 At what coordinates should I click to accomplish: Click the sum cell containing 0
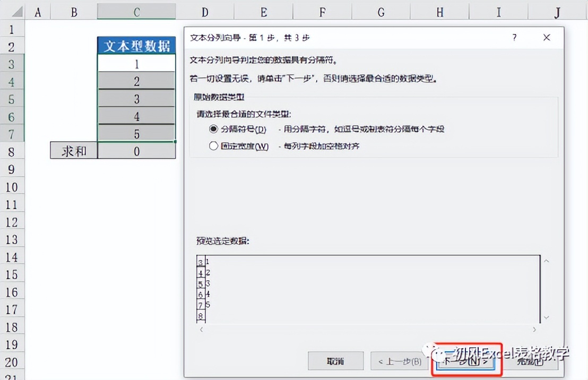pyautogui.click(x=136, y=151)
